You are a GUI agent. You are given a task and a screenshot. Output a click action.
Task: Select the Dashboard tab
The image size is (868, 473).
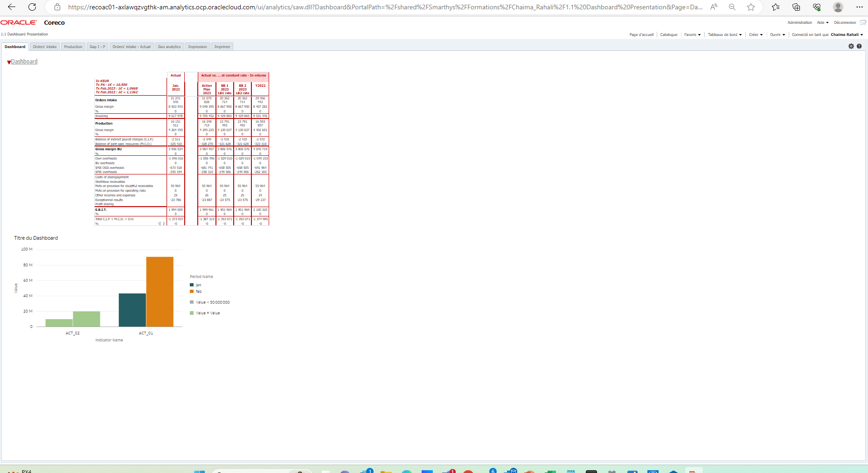click(x=15, y=47)
